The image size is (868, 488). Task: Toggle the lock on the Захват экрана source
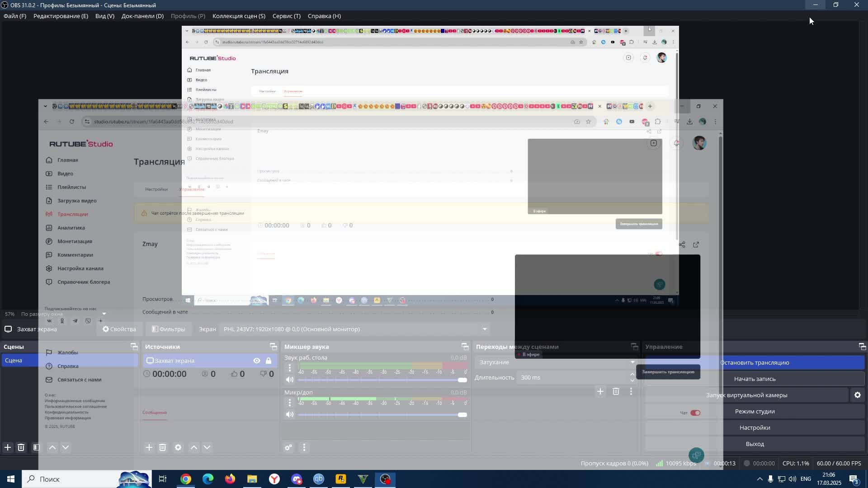pos(269,361)
